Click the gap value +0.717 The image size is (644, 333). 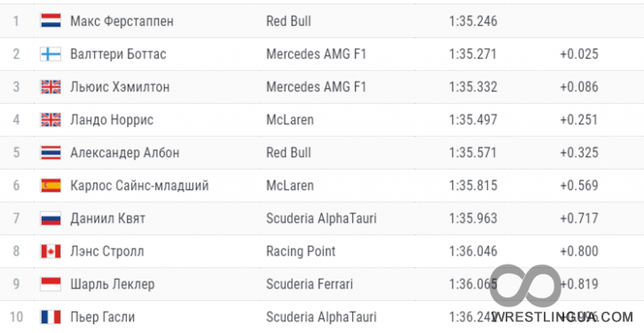click(579, 218)
